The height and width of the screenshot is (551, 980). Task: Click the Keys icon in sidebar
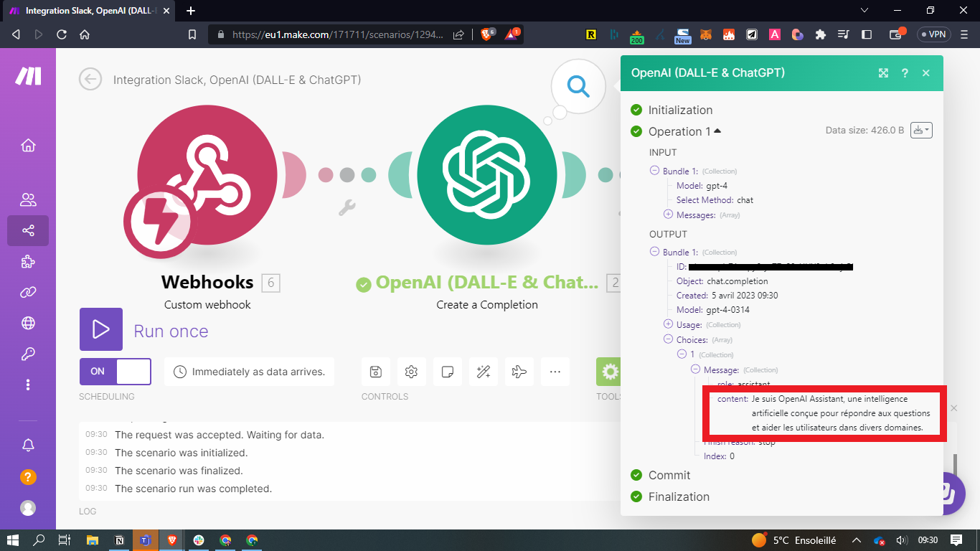pyautogui.click(x=28, y=354)
